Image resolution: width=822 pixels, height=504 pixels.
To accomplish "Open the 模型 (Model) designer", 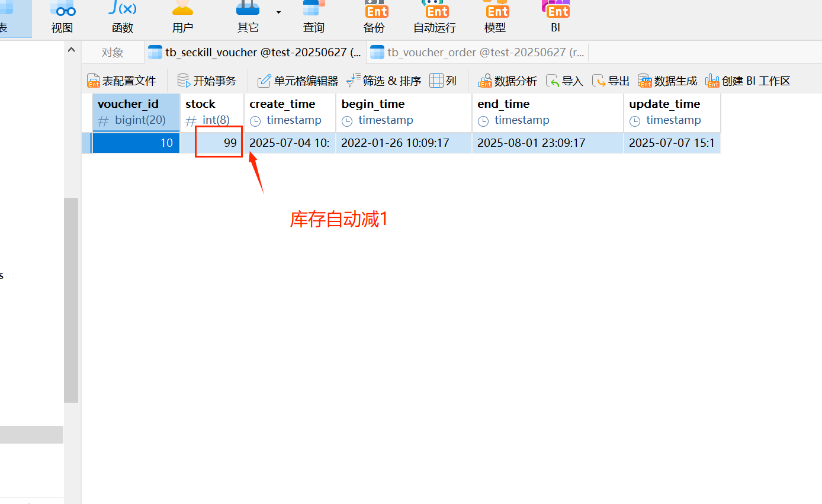I will point(495,17).
